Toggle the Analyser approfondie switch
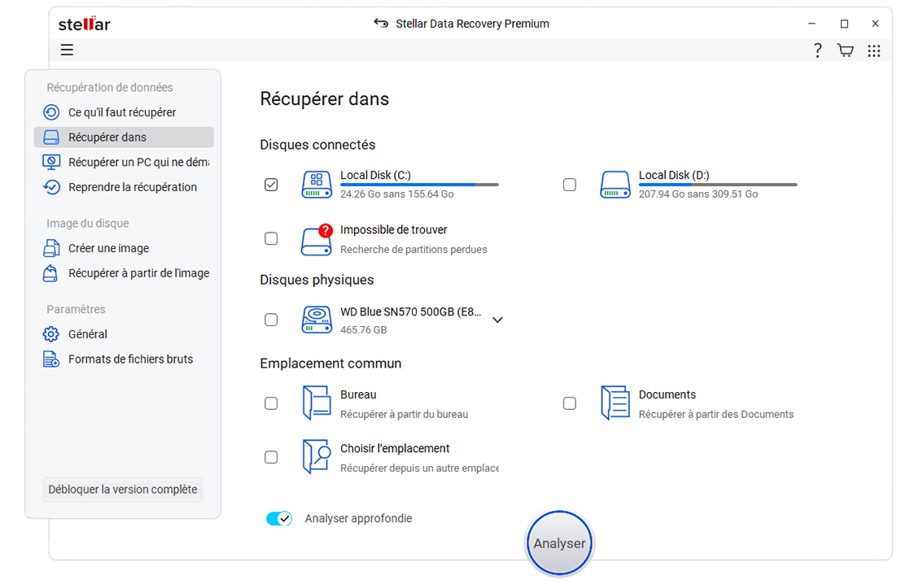 pos(279,518)
